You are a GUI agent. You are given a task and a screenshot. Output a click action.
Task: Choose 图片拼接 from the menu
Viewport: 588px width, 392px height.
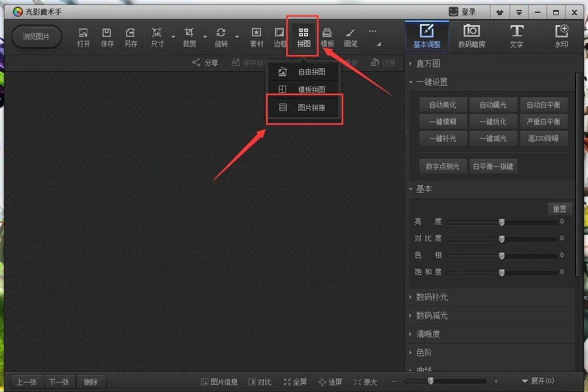click(x=303, y=108)
